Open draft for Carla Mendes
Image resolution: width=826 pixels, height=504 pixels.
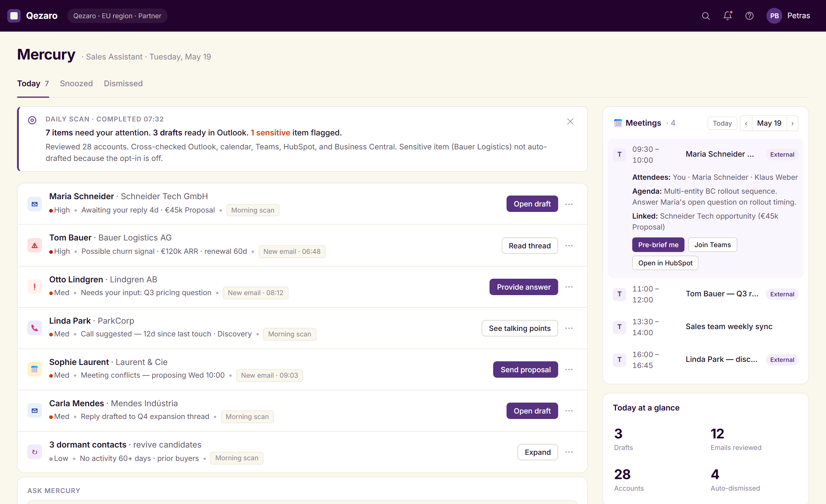point(532,411)
